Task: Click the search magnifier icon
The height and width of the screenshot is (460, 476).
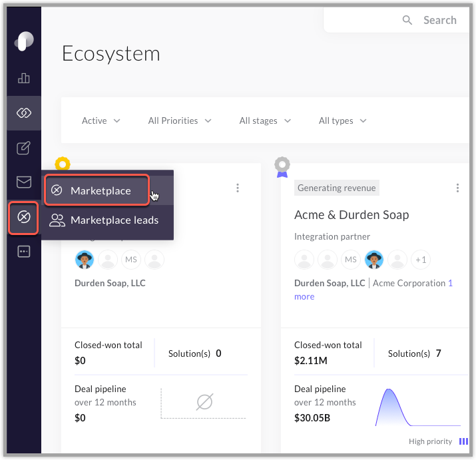Action: tap(407, 20)
